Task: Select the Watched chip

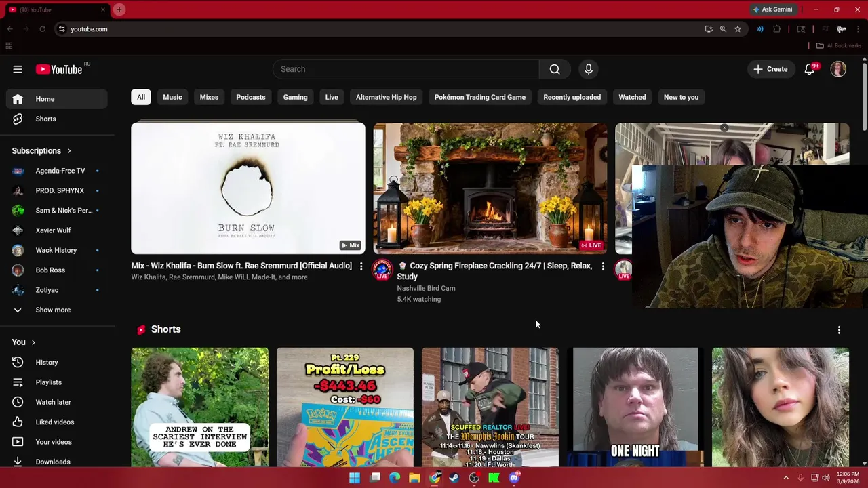Action: point(632,97)
